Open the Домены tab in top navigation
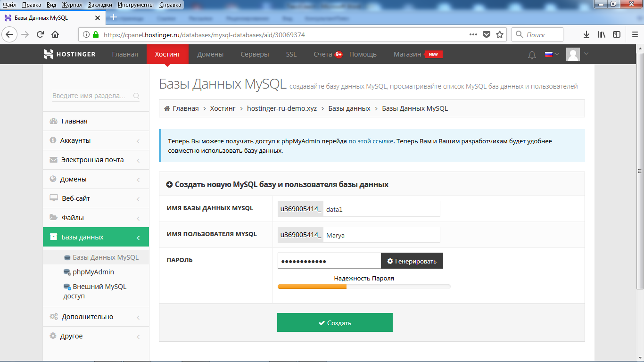Viewport: 644px width, 362px height. coord(210,54)
